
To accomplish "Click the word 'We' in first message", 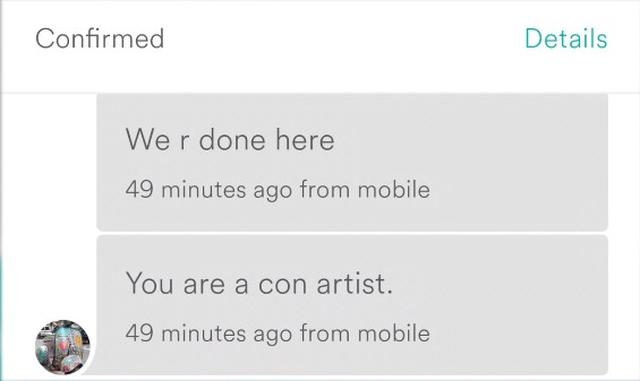I will click(x=148, y=140).
